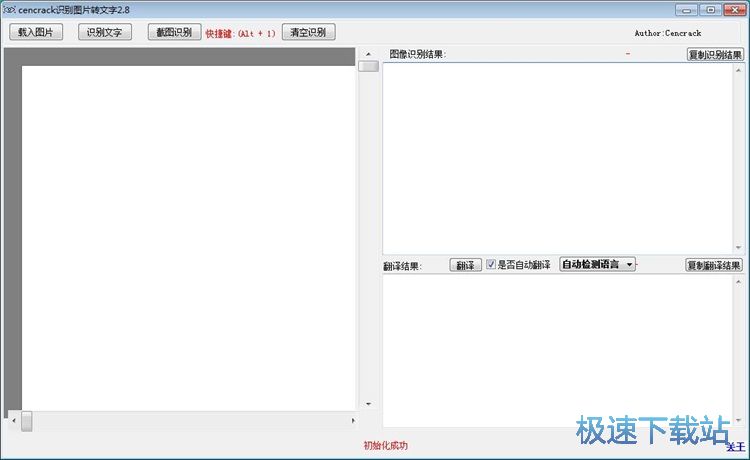This screenshot has width=750, height=460.
Task: Click image panel vertical scrollbar thumb
Action: click(368, 66)
